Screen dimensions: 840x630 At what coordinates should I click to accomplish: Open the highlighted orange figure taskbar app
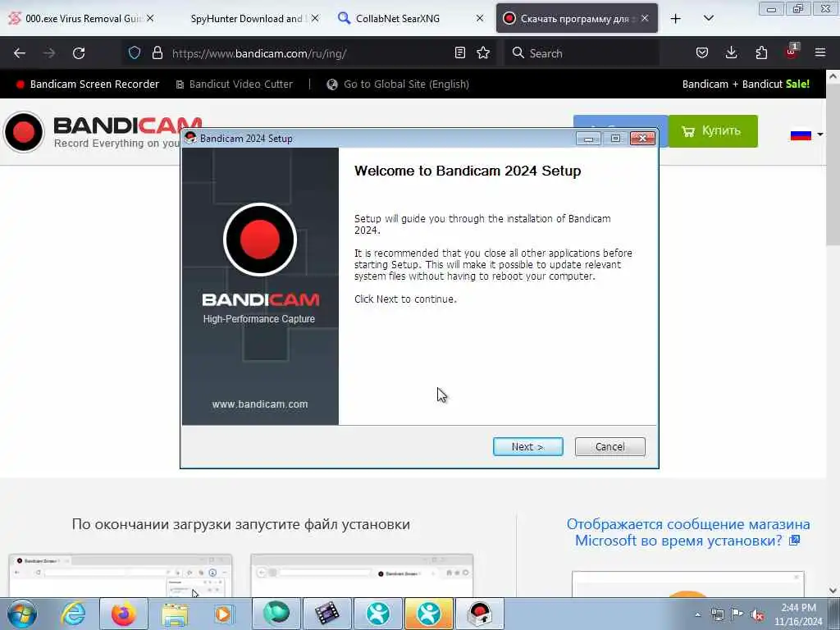click(x=429, y=614)
